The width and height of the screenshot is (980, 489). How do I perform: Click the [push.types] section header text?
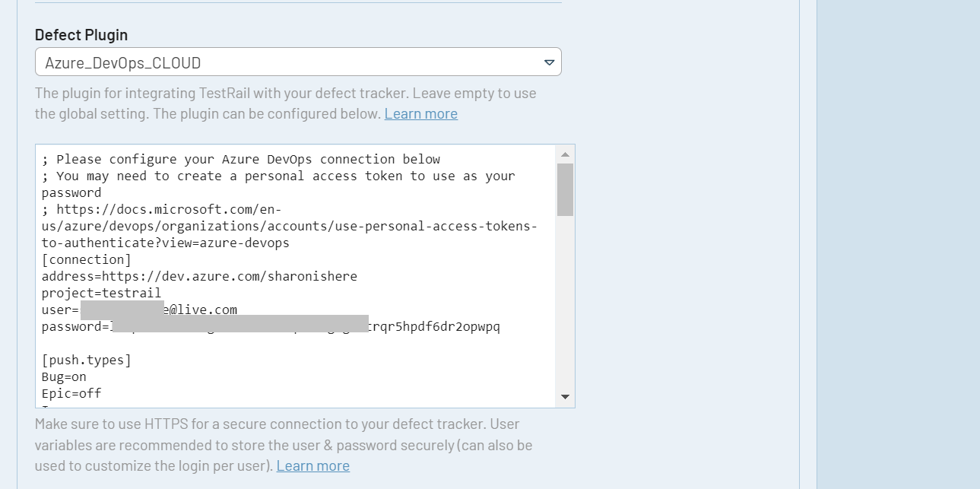click(87, 360)
